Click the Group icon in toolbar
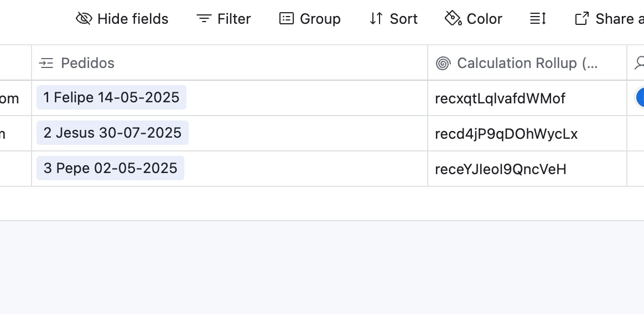 coord(286,19)
